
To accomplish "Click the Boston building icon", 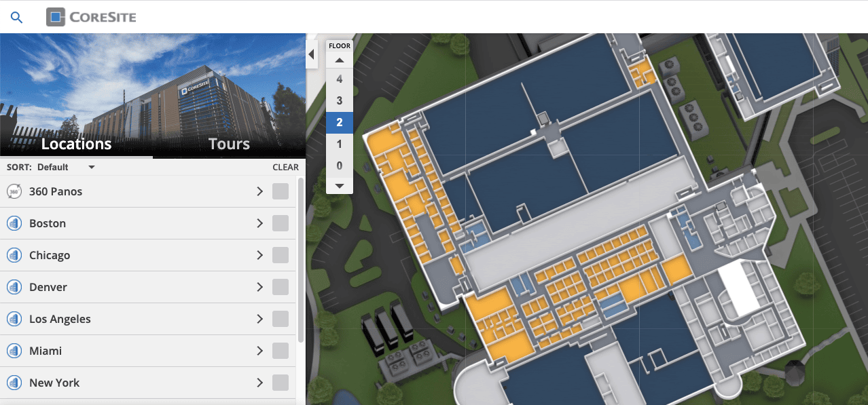I will pos(14,224).
